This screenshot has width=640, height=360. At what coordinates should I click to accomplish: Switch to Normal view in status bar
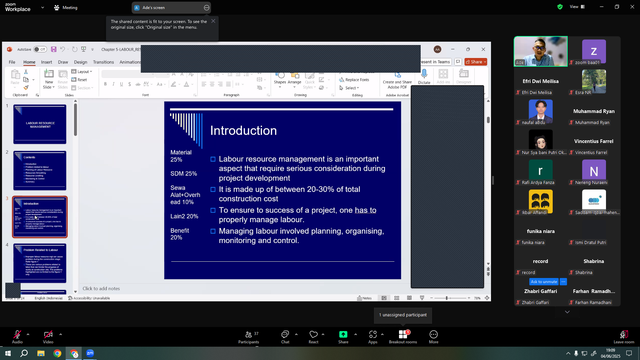click(x=384, y=298)
